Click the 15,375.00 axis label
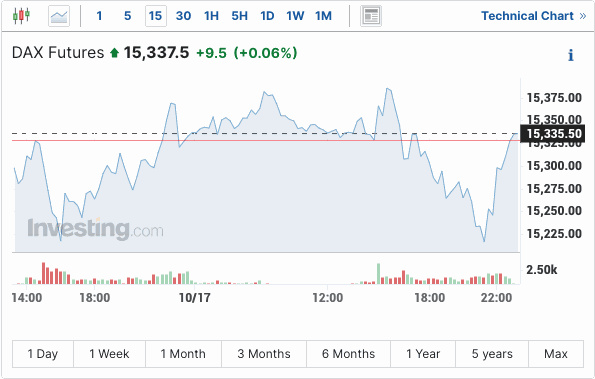The width and height of the screenshot is (595, 379). [x=554, y=98]
